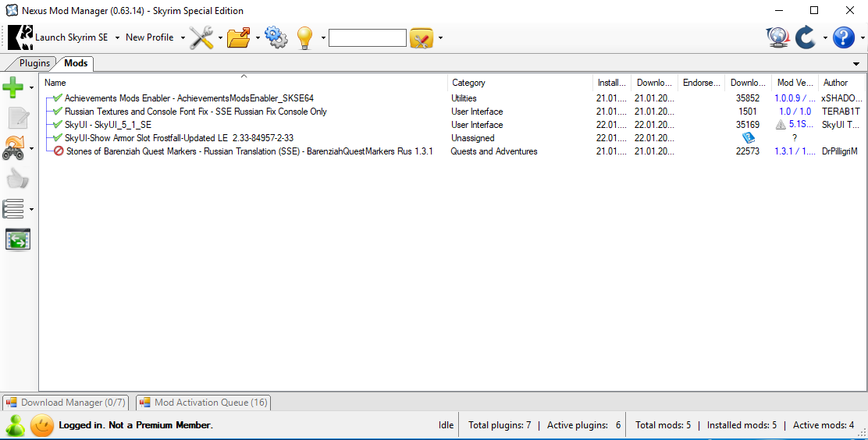Viewport: 868px width, 440px height.
Task: Click the Logged in. Not a Premium Member text
Action: click(136, 425)
